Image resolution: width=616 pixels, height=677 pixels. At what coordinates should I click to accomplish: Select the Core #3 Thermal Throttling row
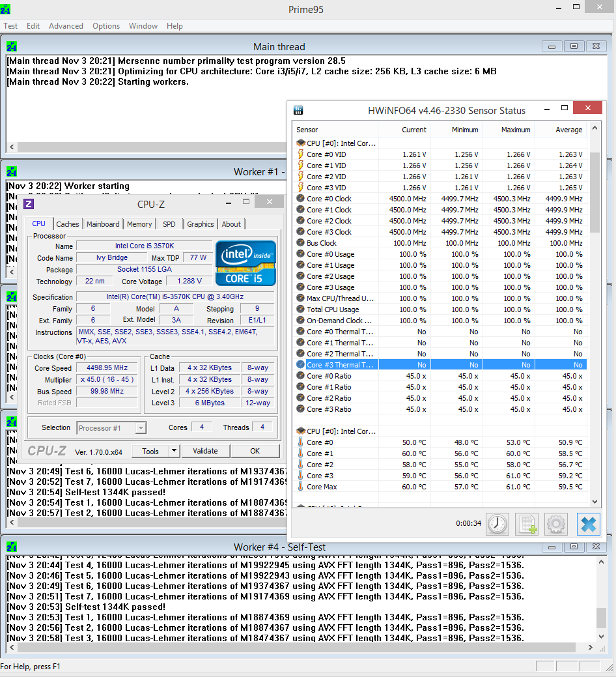tap(440, 365)
